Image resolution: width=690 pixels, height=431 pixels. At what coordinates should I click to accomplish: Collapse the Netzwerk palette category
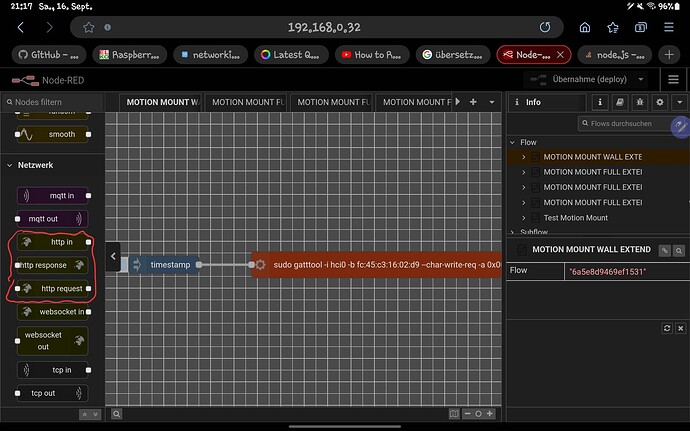(x=10, y=165)
